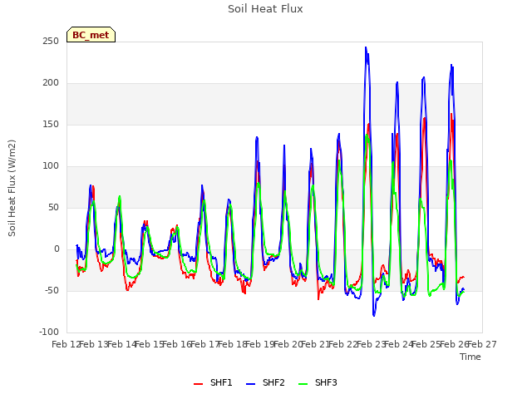Click the 0 y-axis tick label
The width and height of the screenshot is (532, 399).
57,249
